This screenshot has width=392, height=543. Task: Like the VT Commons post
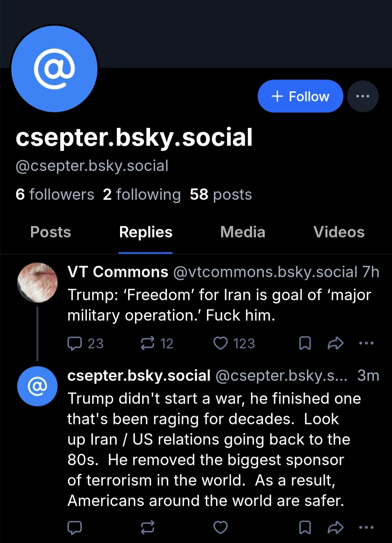220,343
